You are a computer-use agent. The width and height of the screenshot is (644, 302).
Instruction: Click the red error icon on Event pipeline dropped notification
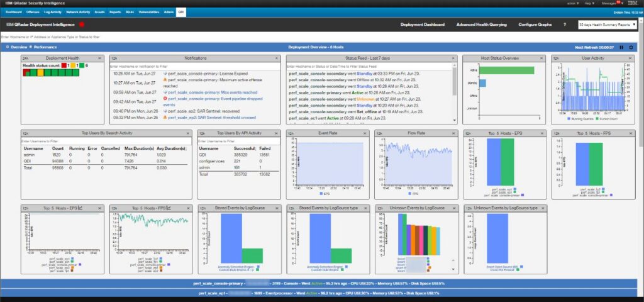(165, 99)
